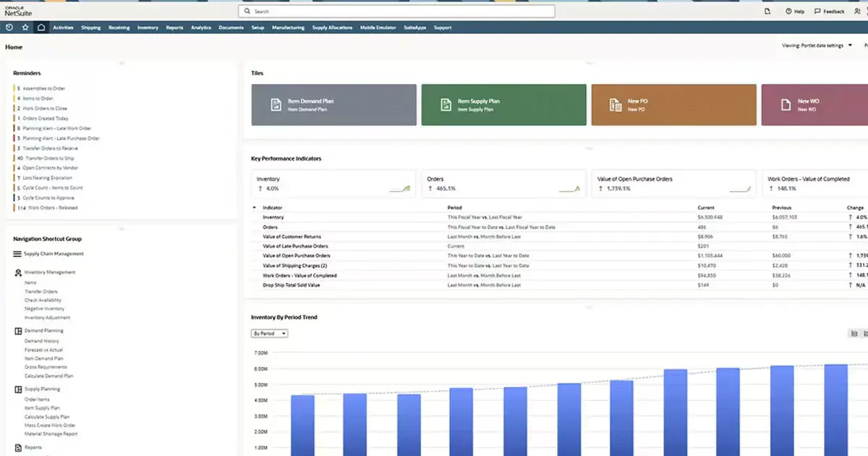This screenshot has width=868, height=456.
Task: Open the create new document icon
Action: click(x=767, y=12)
